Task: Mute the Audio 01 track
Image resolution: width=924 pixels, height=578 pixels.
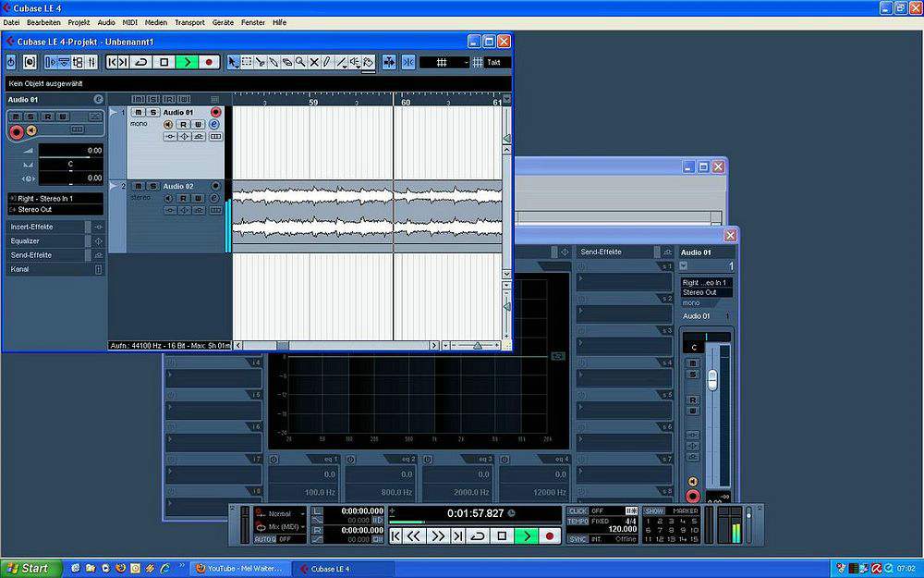Action: (138, 112)
